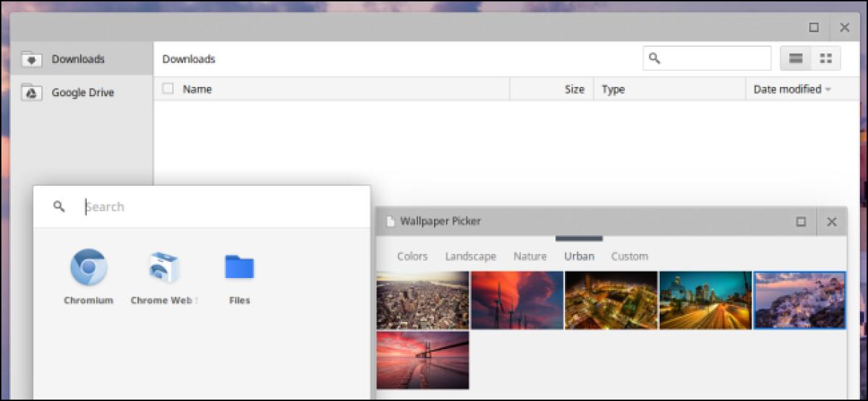Image resolution: width=868 pixels, height=401 pixels.
Task: Close the Wallpaper Picker window
Action: (832, 221)
